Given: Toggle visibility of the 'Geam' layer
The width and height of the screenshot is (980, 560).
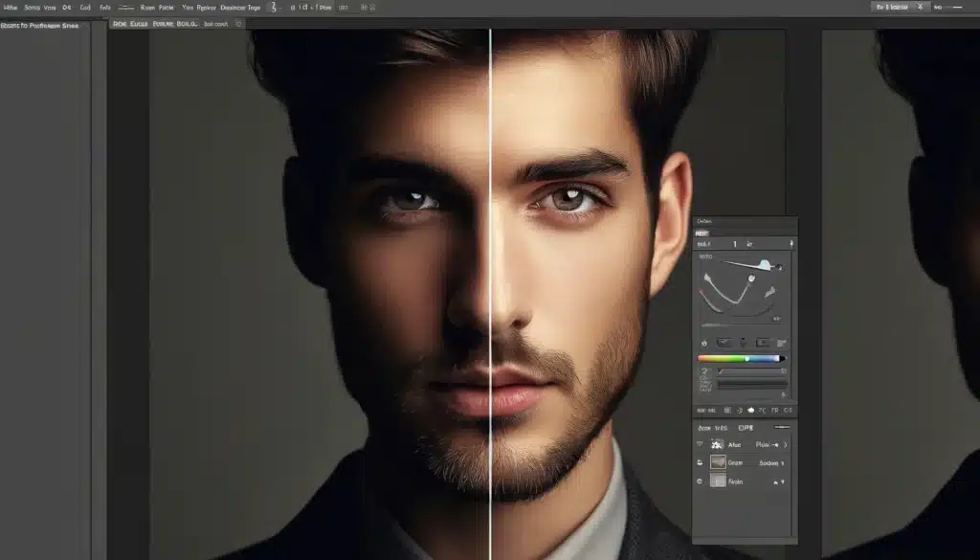Looking at the screenshot, I should (700, 462).
